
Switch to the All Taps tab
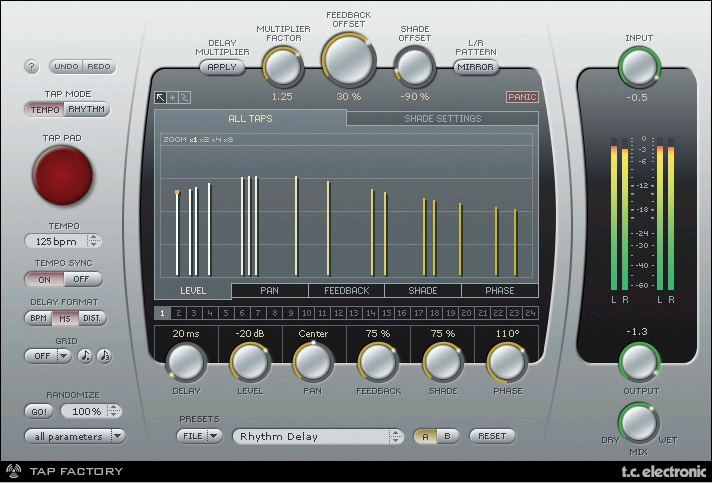pyautogui.click(x=250, y=118)
